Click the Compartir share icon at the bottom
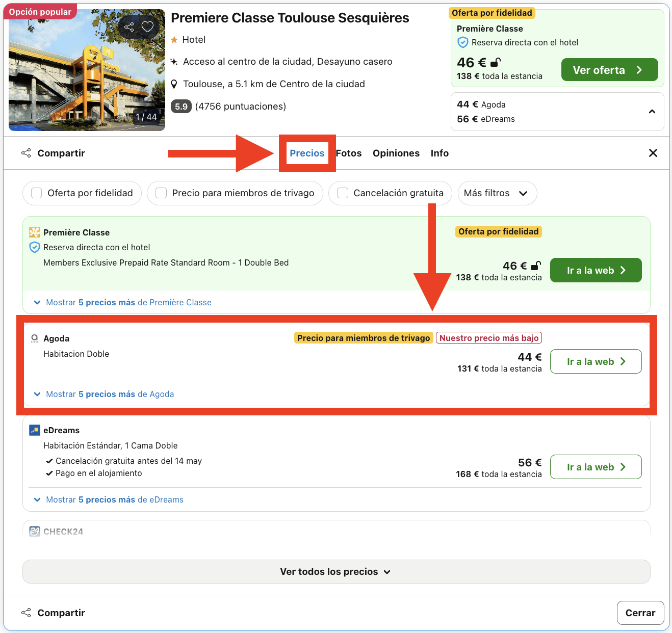 click(x=26, y=613)
